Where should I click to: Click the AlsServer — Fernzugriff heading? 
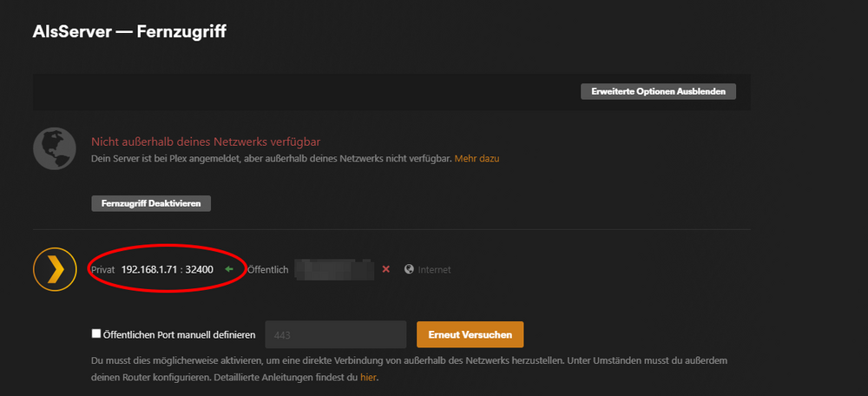129,31
